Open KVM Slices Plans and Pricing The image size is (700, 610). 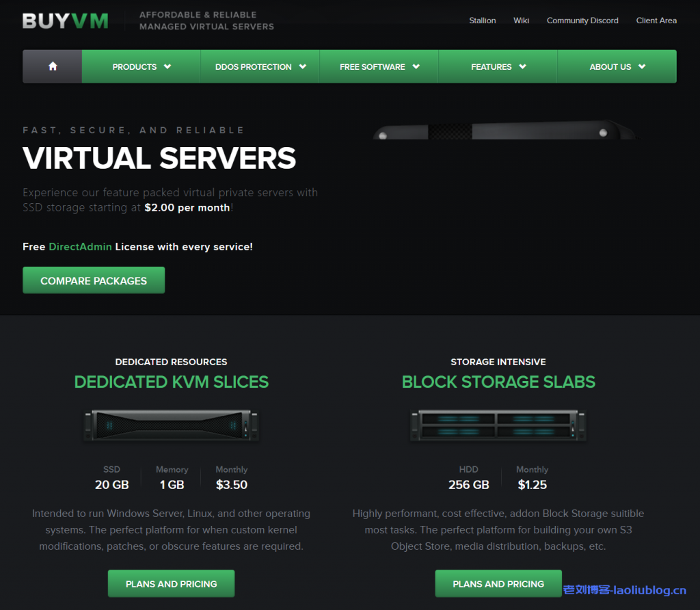tap(171, 584)
